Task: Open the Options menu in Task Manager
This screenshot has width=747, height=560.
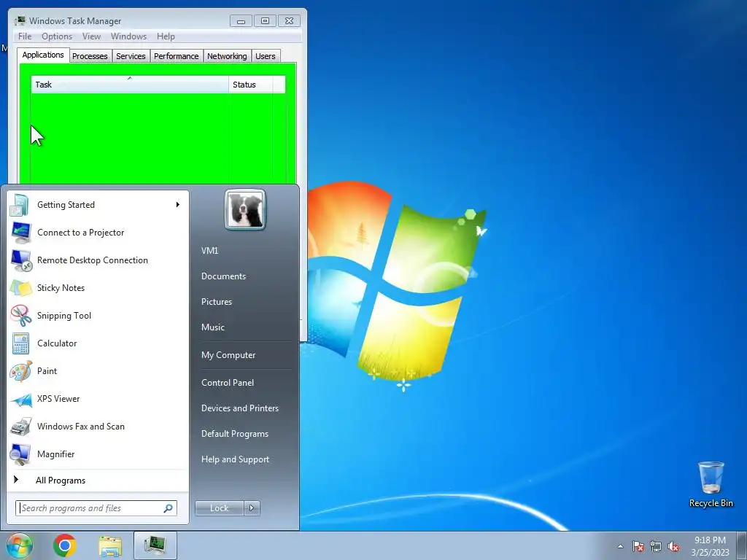Action: pos(57,36)
